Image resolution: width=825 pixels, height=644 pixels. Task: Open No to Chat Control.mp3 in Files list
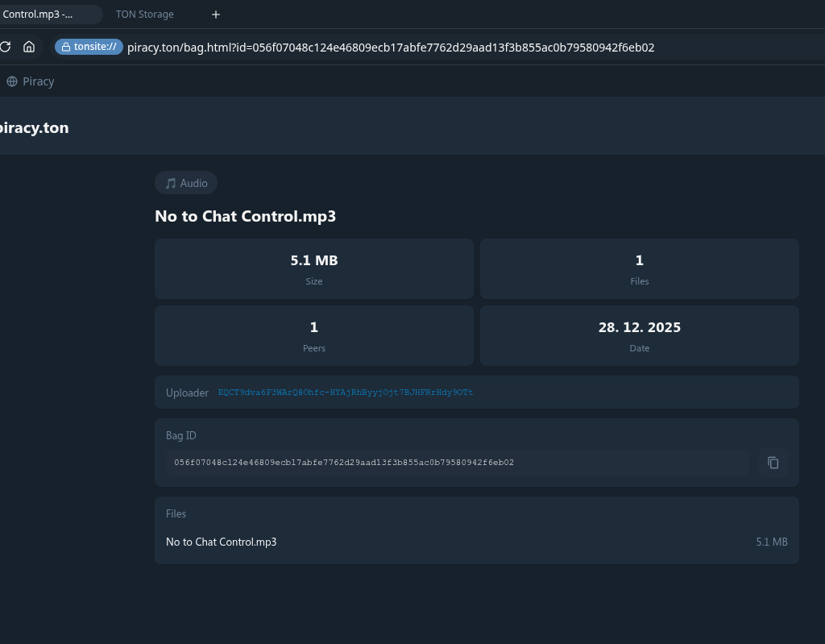point(222,542)
